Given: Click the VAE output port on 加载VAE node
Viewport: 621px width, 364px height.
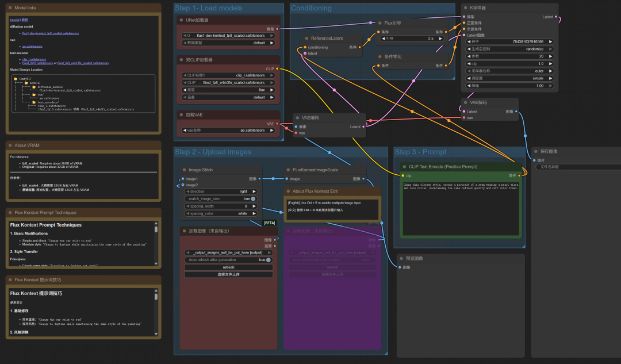Looking at the screenshot, I should tap(277, 124).
